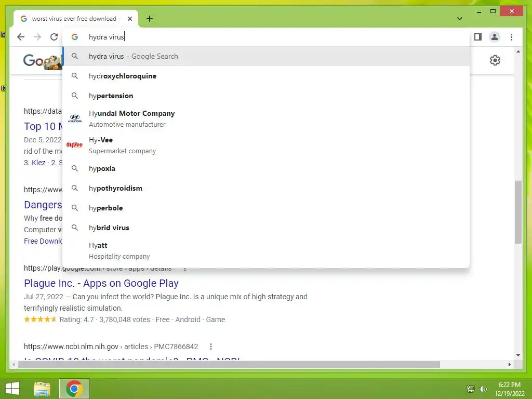Select the Hyundai Motor Company suggestion

267,119
